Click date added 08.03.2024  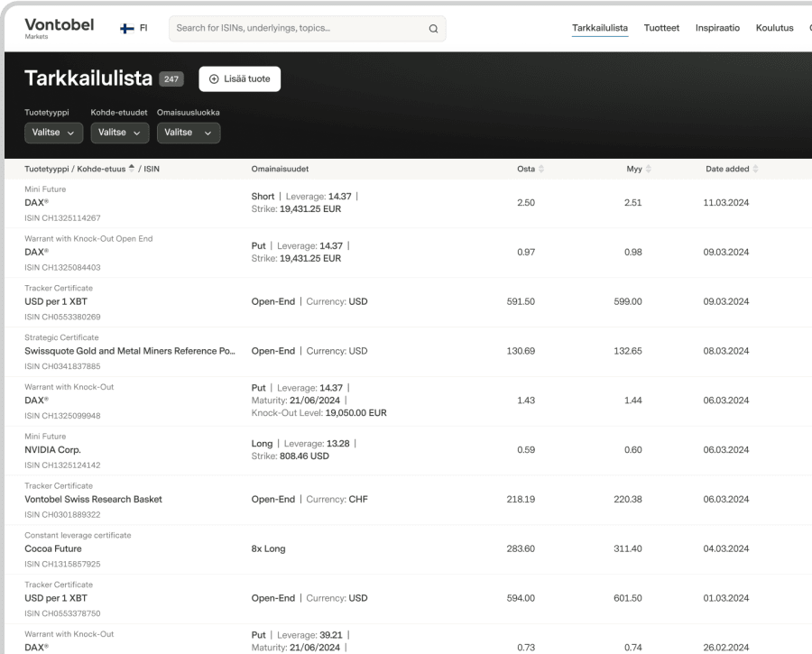[x=726, y=351]
